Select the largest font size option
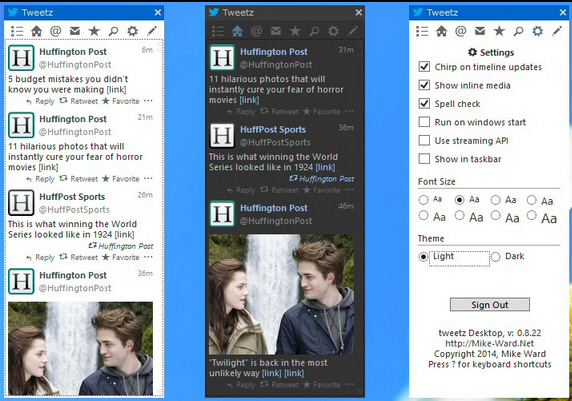The image size is (572, 401). (532, 215)
